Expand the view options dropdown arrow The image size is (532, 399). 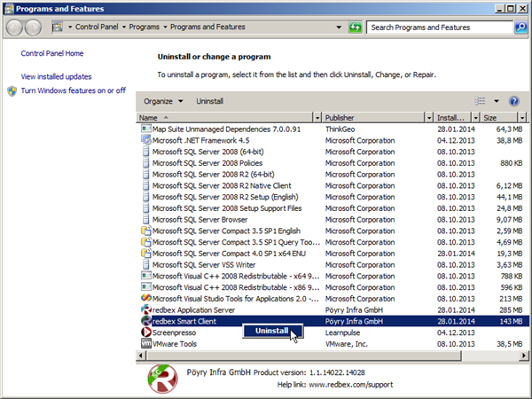coord(497,102)
